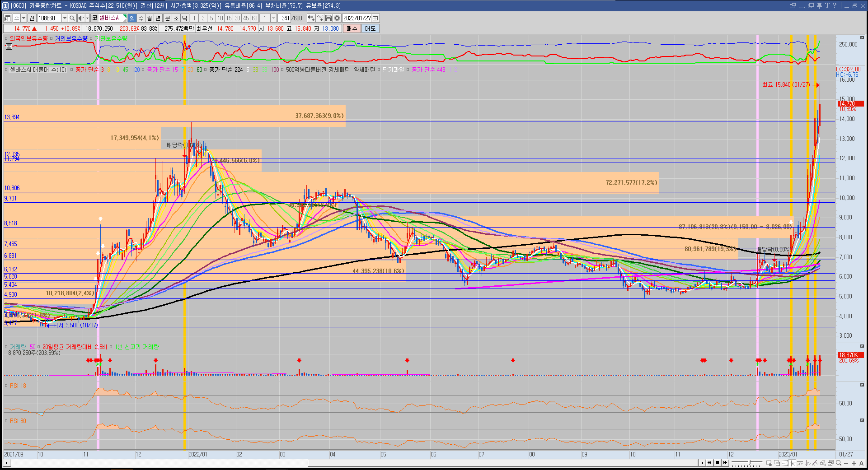This screenshot has height=470, width=868.
Task: Select the 주 weekly chart period
Action: pos(141,18)
